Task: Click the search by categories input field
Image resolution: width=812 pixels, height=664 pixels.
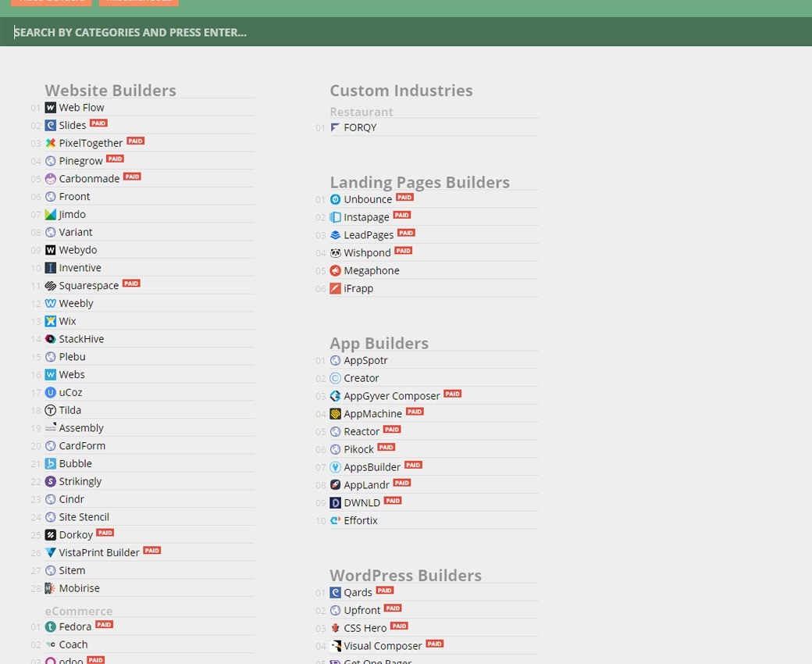Action: click(406, 32)
